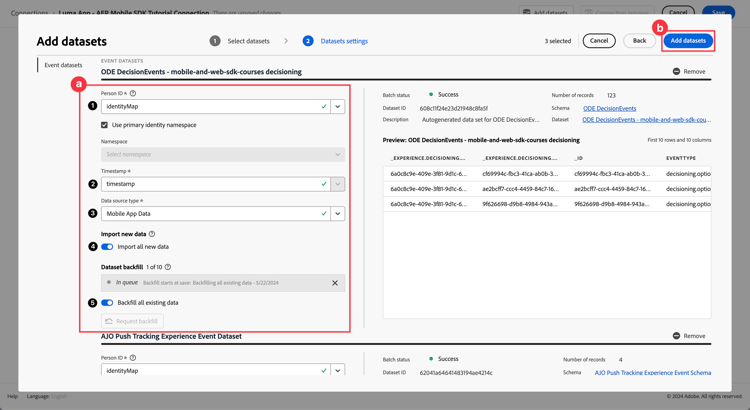Click the Person ID info help icon
Screen dimensions: 750x410
(133, 93)
